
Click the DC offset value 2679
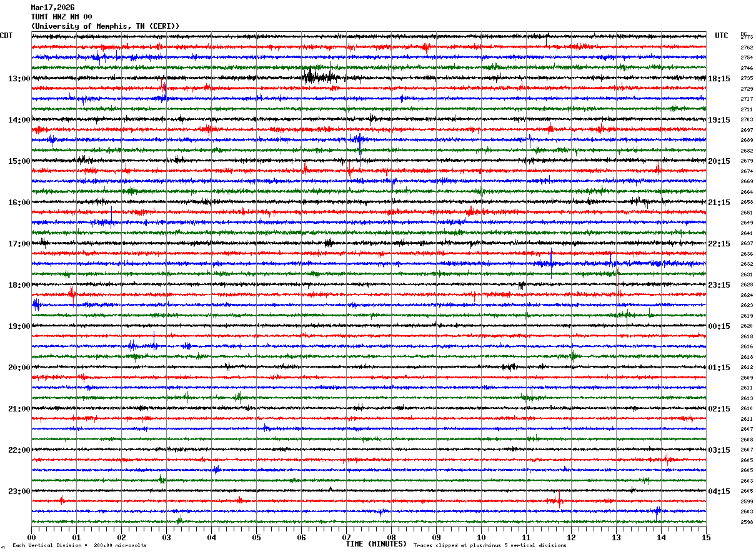pyautogui.click(x=747, y=161)
